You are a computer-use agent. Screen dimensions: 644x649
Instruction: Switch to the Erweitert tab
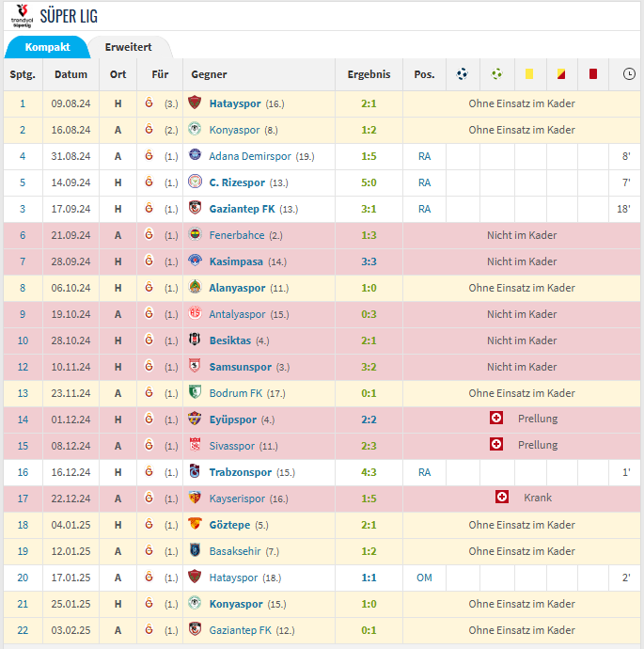point(128,47)
